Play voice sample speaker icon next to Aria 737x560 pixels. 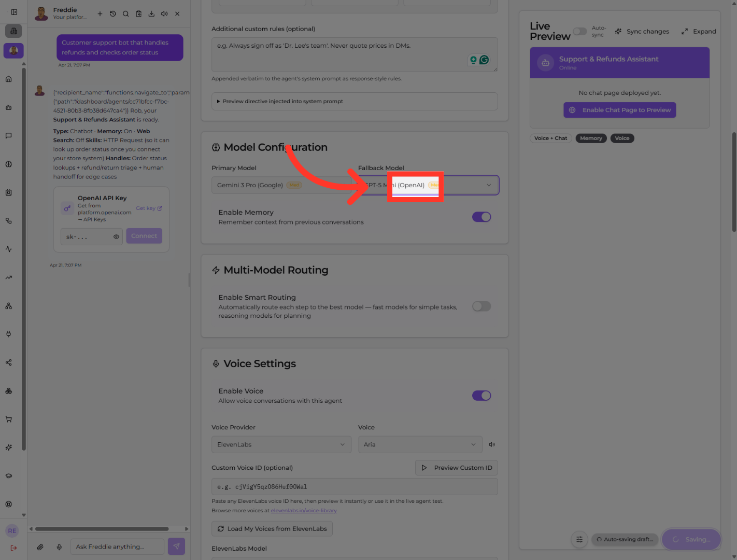[x=492, y=444]
